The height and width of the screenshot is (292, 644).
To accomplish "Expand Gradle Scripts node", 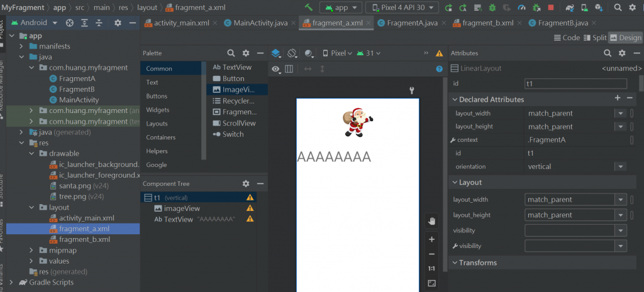I will 11,282.
